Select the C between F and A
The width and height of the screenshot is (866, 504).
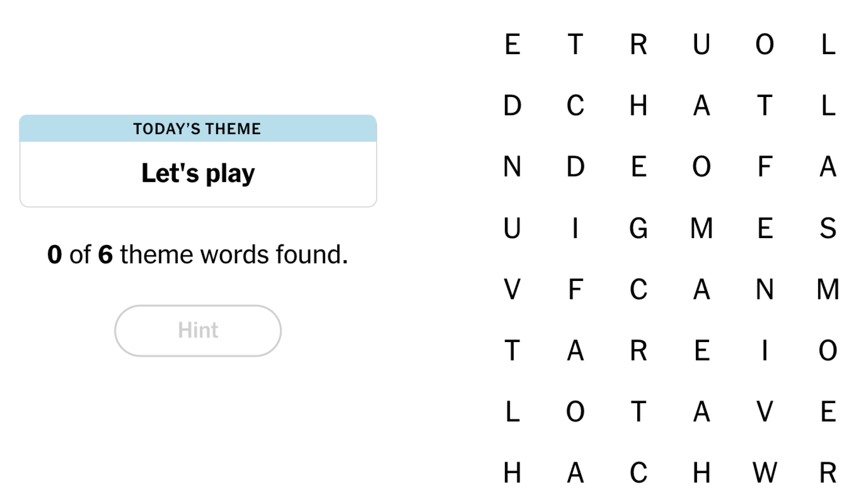639,289
